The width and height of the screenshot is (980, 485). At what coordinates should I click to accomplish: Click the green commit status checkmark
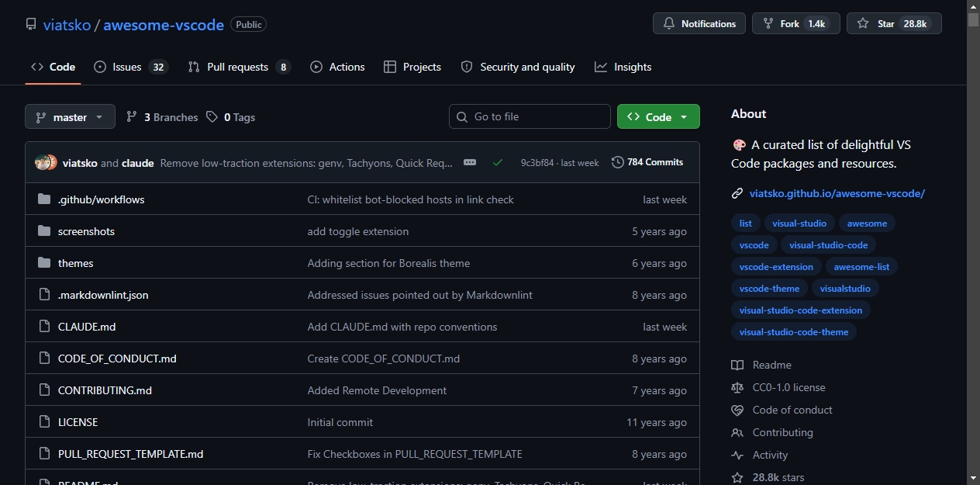click(x=498, y=162)
